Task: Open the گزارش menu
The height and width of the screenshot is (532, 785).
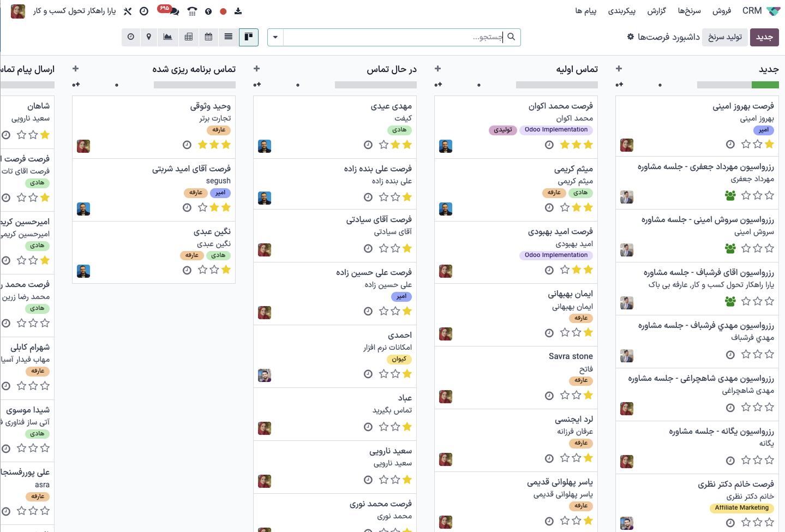Action: (x=656, y=11)
